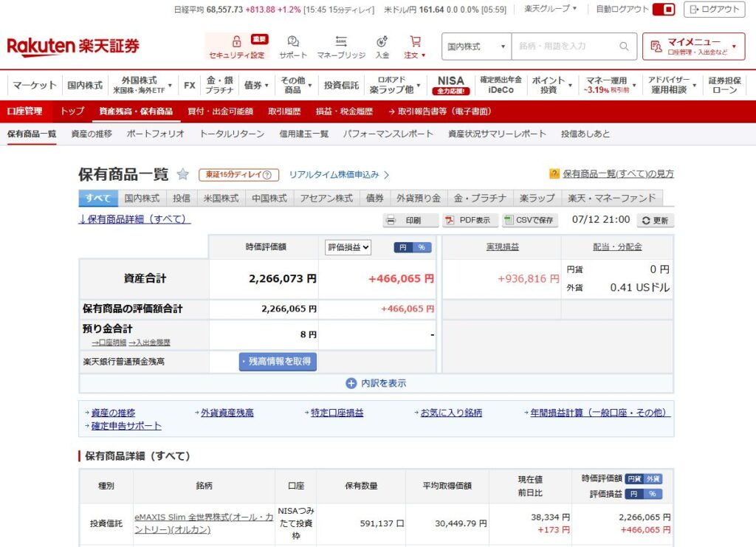Image resolution: width=756 pixels, height=547 pixels.
Task: Open the 投資信託 menu item
Action: point(341,86)
